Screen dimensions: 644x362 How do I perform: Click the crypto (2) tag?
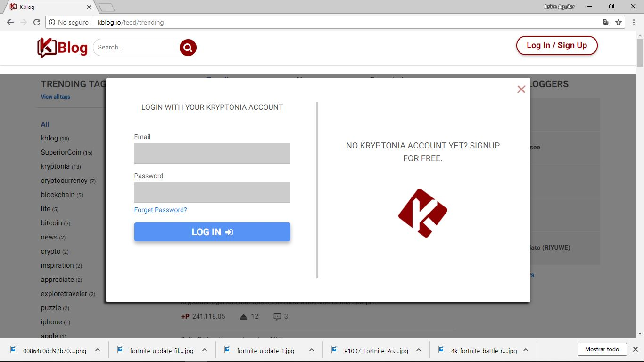tap(55, 252)
